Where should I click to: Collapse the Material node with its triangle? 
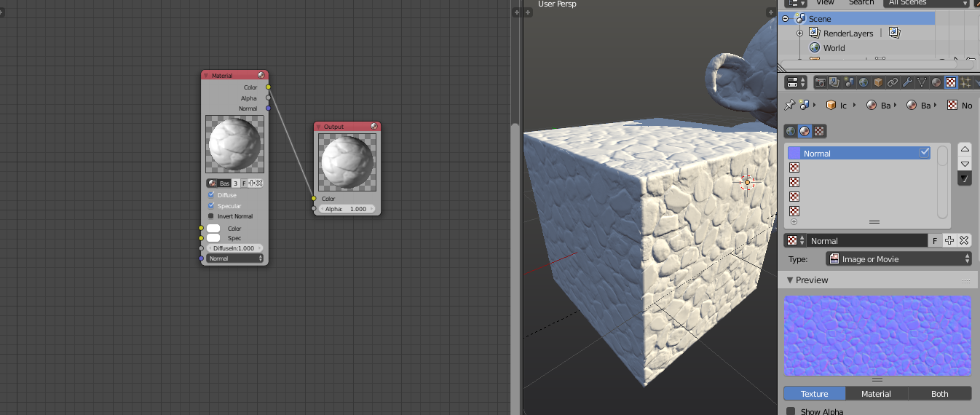[x=206, y=75]
